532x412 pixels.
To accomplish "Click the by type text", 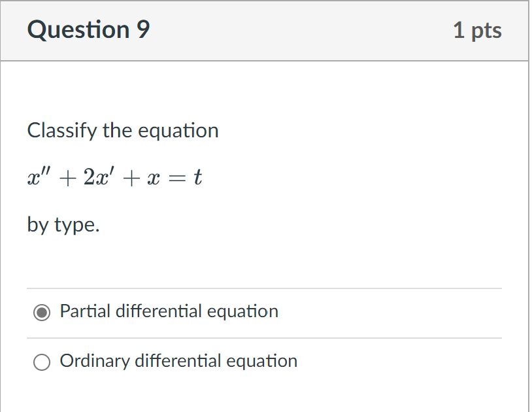I will [61, 225].
